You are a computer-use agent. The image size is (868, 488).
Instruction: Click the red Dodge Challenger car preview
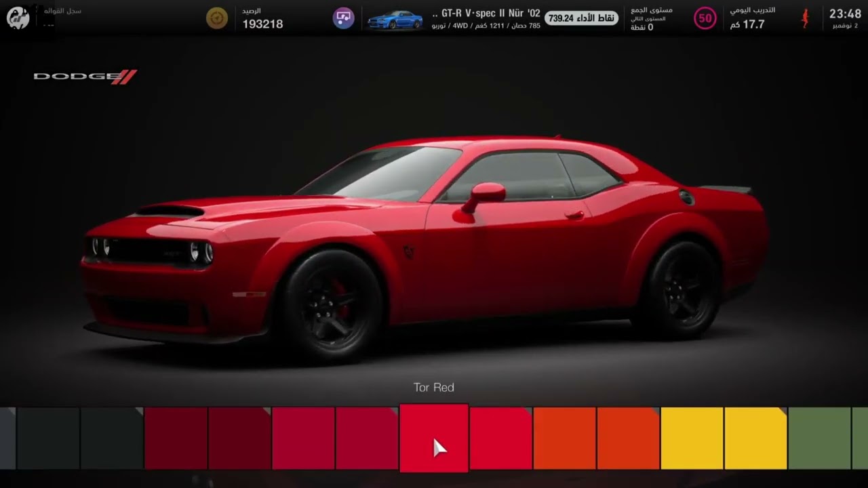point(425,247)
